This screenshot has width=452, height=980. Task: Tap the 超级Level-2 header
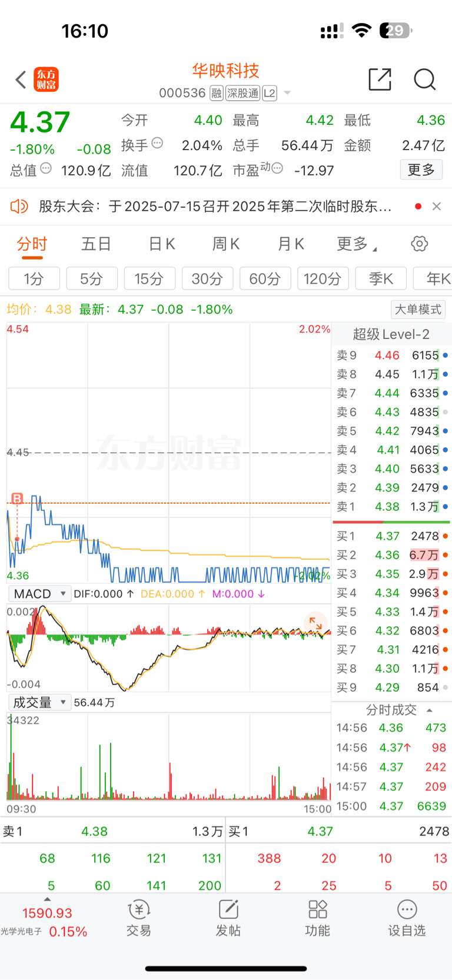(x=391, y=334)
